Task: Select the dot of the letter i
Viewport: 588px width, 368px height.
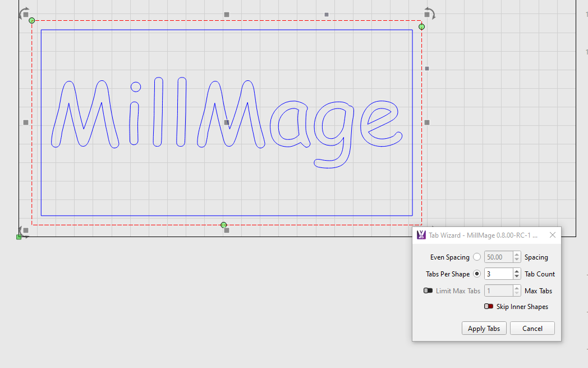Action: (x=136, y=87)
